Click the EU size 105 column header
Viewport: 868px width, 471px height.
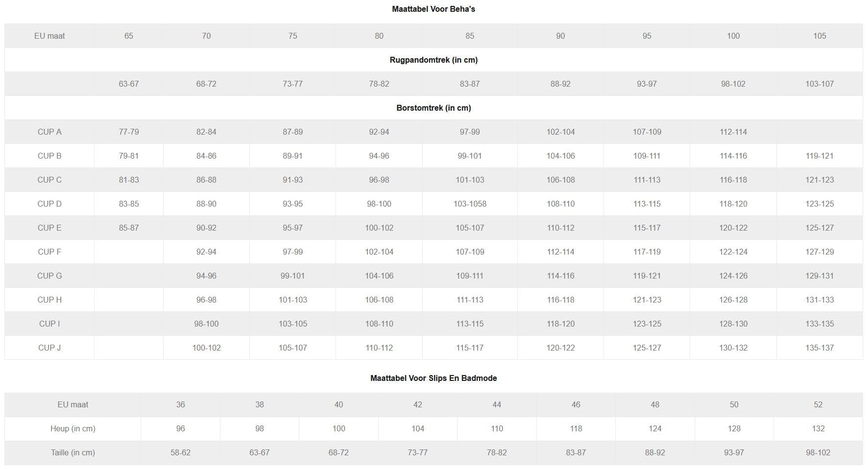coord(820,36)
